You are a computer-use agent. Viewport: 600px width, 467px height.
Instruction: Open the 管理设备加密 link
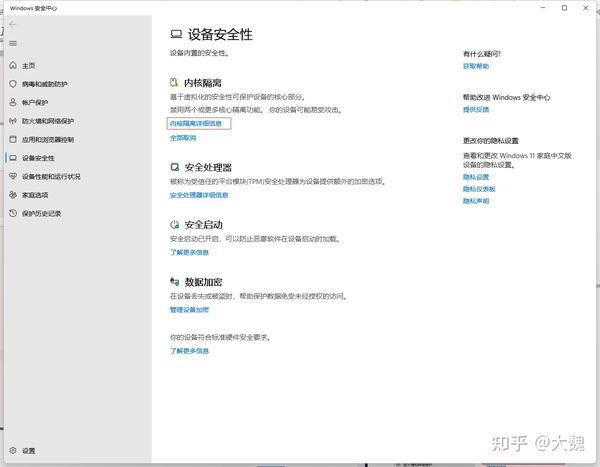click(x=189, y=310)
